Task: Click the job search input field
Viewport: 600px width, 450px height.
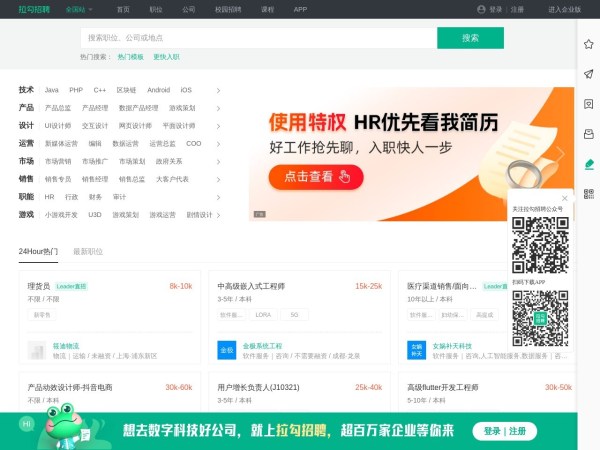Action: pyautogui.click(x=258, y=37)
